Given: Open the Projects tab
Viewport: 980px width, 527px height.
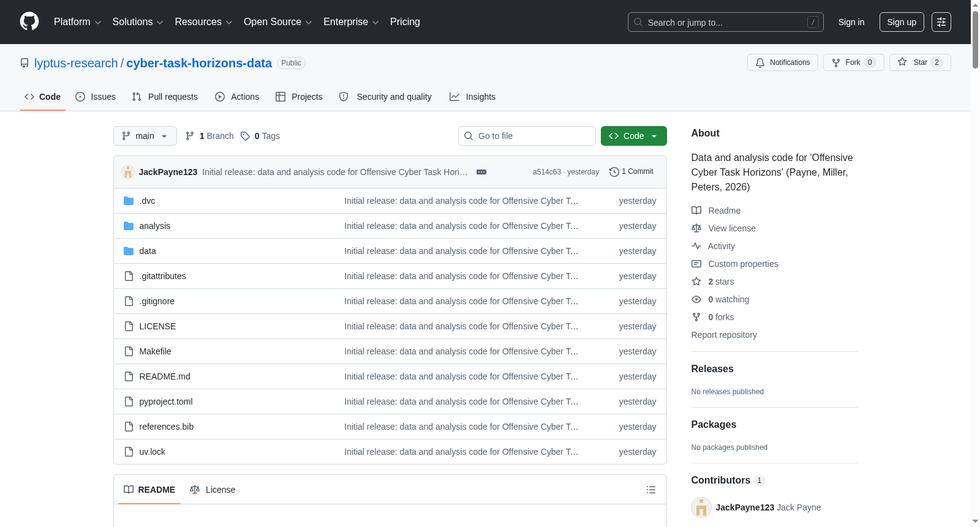Looking at the screenshot, I should click(x=299, y=97).
